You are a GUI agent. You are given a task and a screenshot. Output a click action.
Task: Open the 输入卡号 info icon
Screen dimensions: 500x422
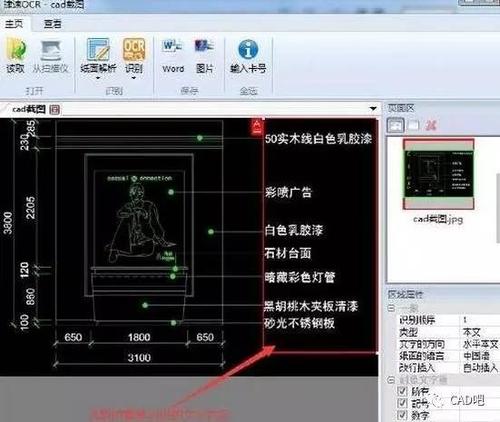coord(248,55)
